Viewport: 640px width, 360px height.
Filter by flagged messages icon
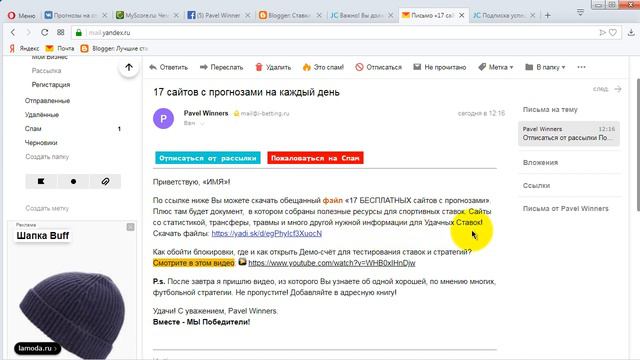coord(41,181)
